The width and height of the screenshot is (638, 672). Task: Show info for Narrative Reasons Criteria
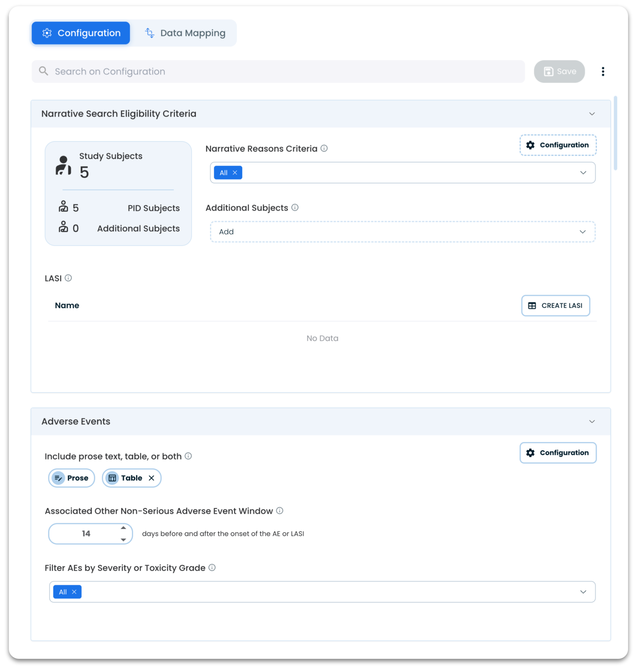coord(324,148)
